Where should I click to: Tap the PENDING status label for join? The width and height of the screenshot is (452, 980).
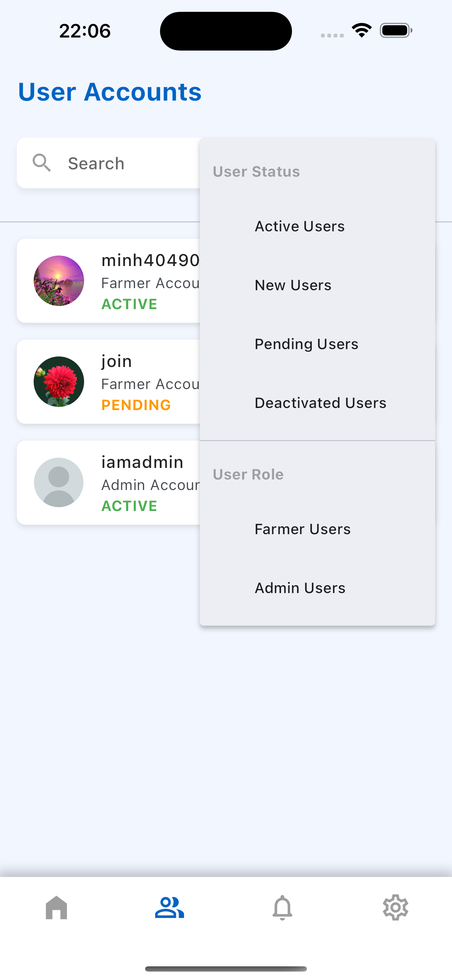tap(136, 405)
